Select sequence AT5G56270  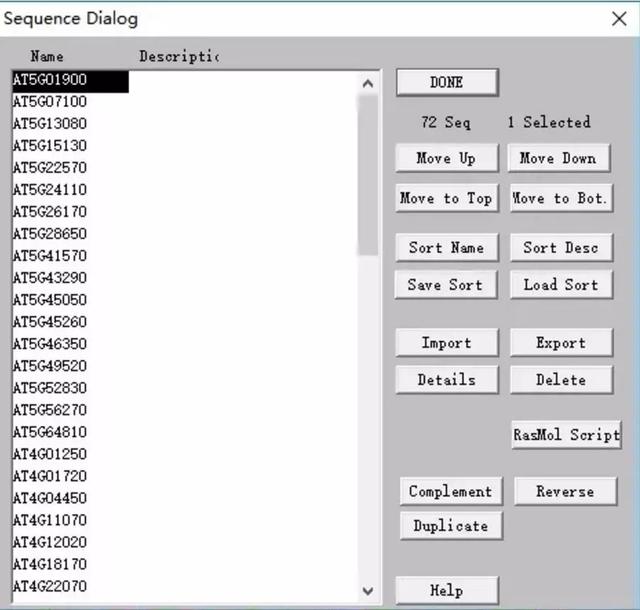[50, 410]
